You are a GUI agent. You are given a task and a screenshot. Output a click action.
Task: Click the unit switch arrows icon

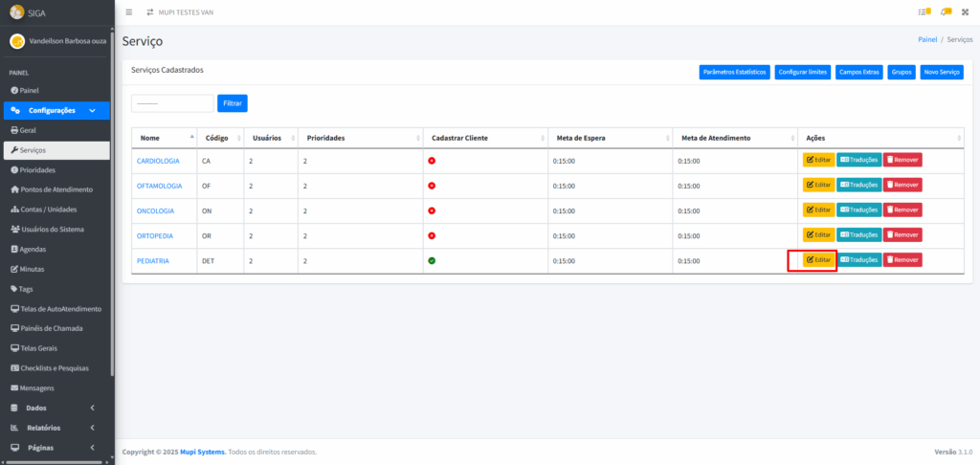[149, 12]
